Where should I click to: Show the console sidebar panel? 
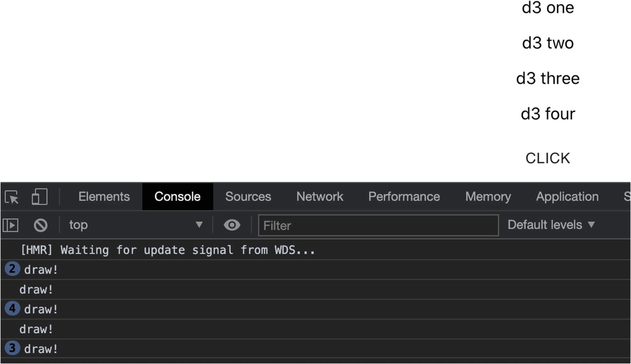click(11, 225)
